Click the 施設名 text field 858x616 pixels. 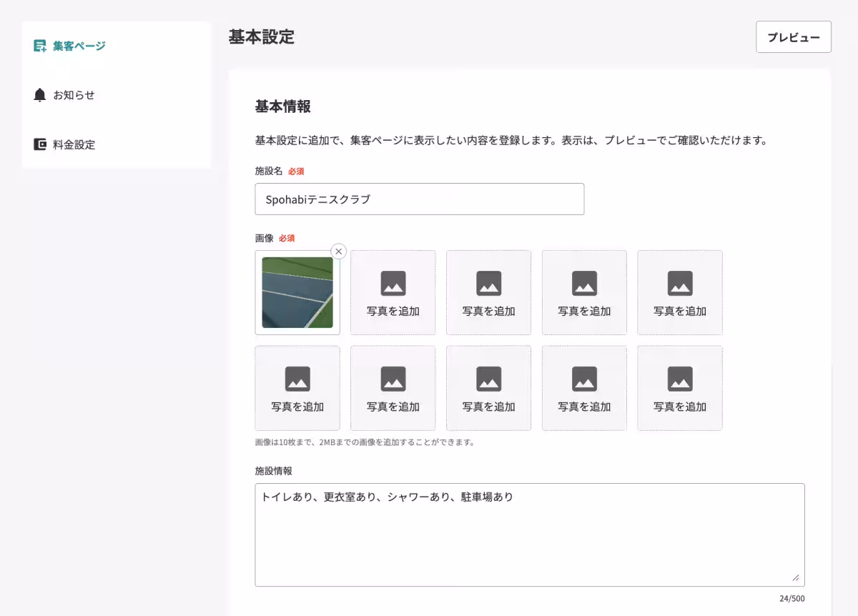pos(419,199)
